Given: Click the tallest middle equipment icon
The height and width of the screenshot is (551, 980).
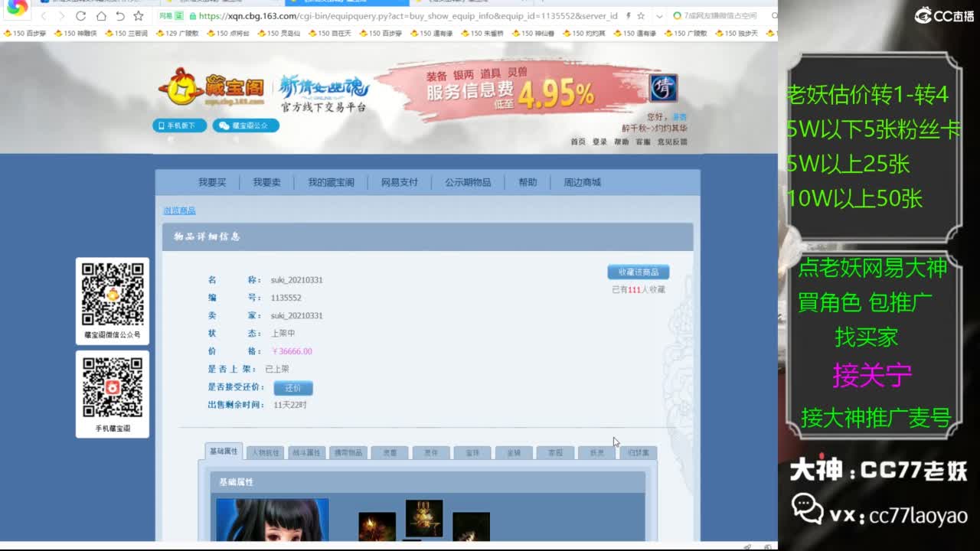Looking at the screenshot, I should pyautogui.click(x=424, y=519).
